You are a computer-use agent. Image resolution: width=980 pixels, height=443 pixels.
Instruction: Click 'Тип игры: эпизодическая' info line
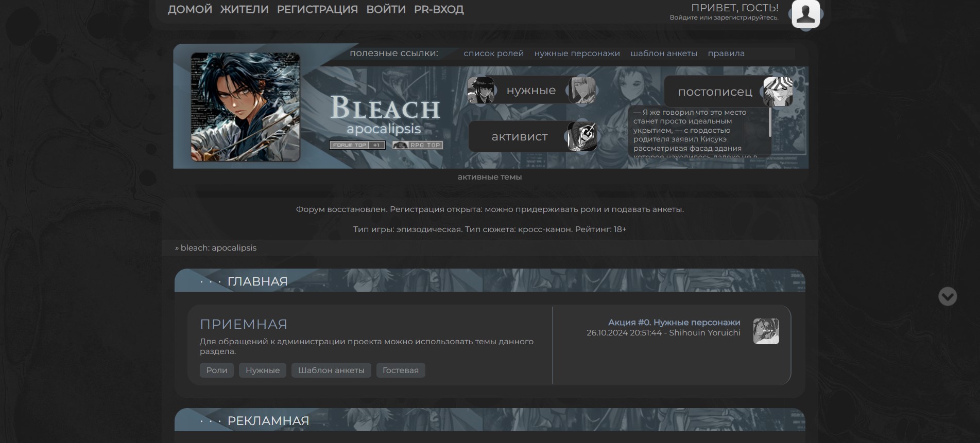click(490, 229)
